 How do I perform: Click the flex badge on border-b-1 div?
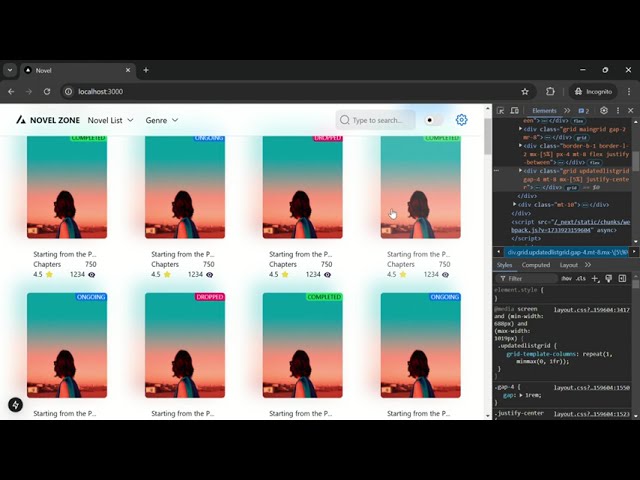[x=595, y=162]
